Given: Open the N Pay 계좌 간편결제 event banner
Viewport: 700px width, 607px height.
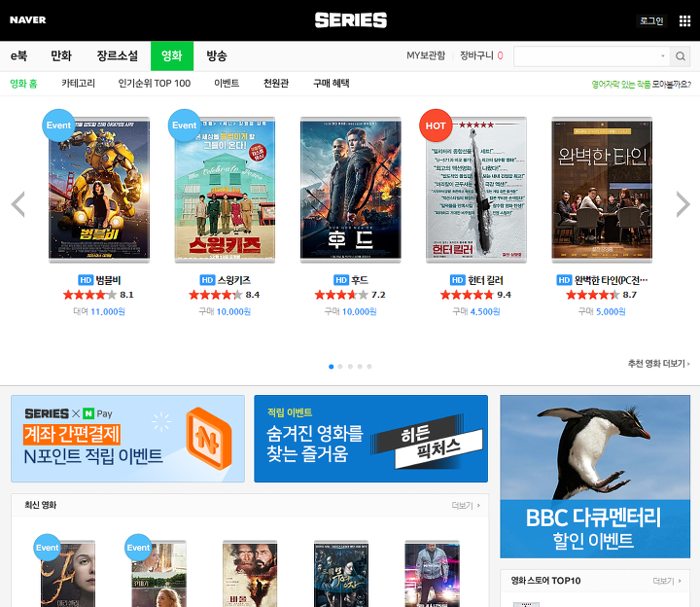Looking at the screenshot, I should pos(127,439).
